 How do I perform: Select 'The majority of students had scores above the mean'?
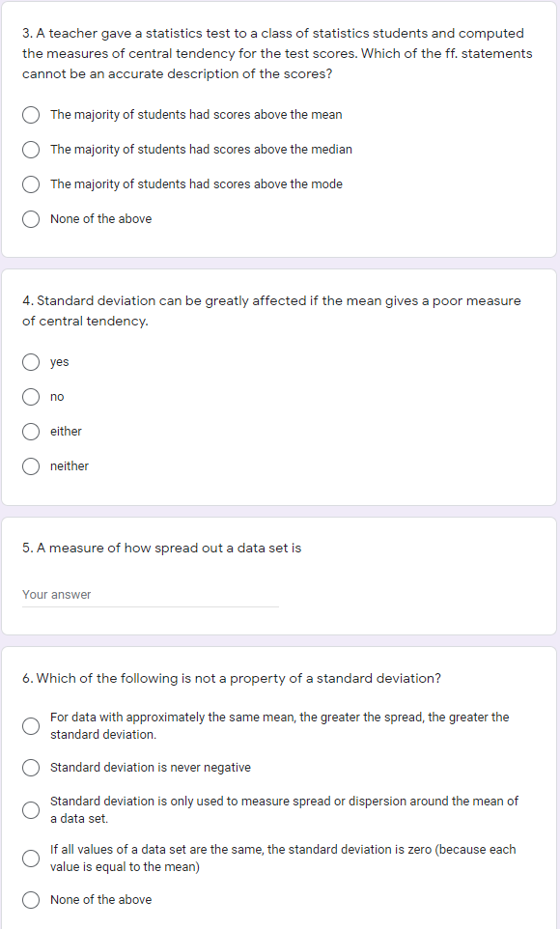(30, 114)
